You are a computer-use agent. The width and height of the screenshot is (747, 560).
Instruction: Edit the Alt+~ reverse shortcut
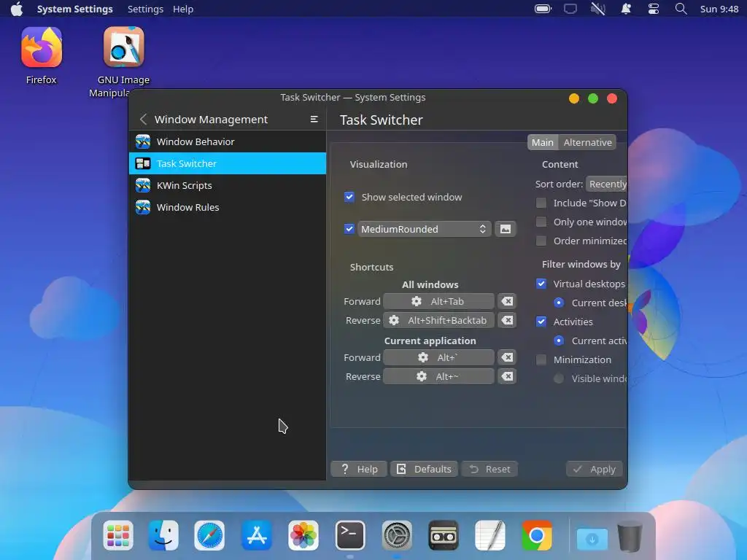pyautogui.click(x=438, y=377)
